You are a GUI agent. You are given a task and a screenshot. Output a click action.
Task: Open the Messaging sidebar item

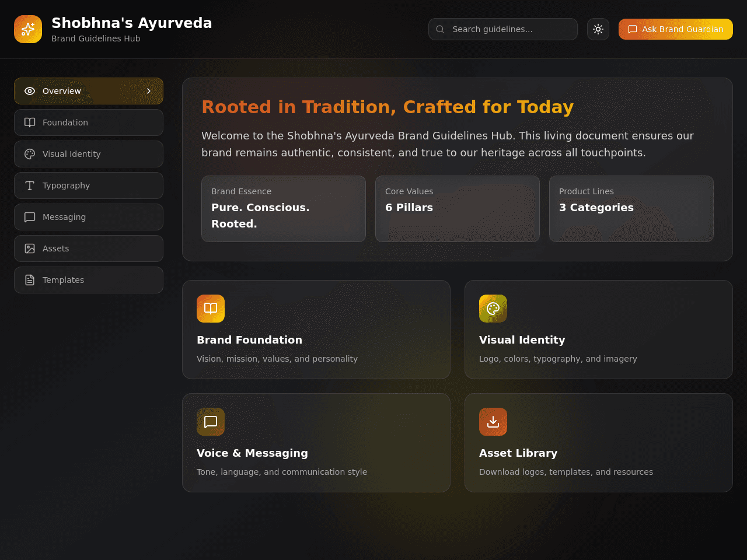point(89,217)
